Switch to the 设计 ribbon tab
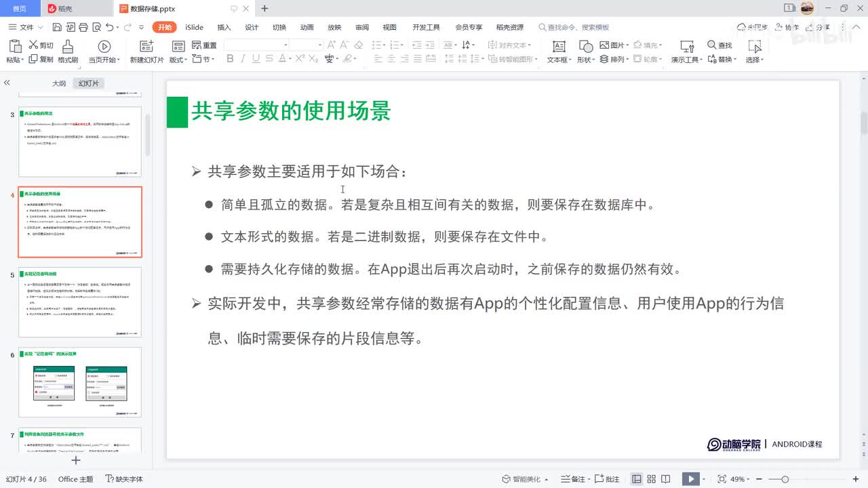The image size is (868, 488). tap(252, 27)
